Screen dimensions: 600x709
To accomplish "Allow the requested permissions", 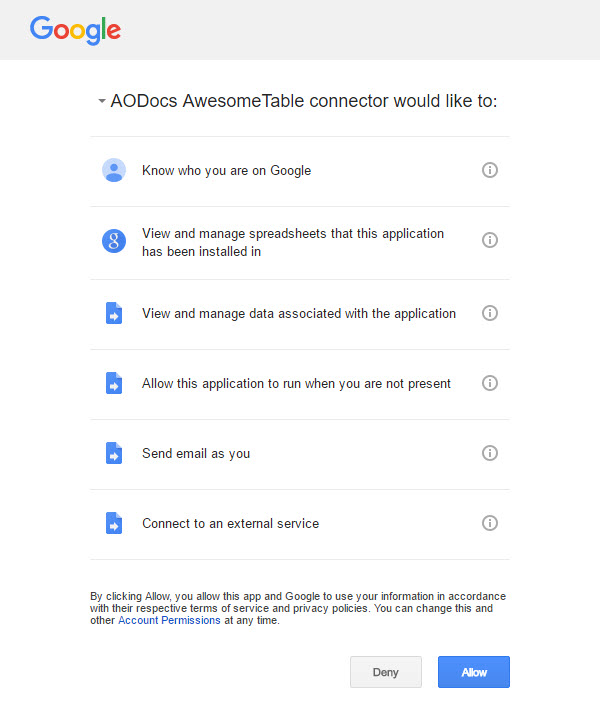I will pyautogui.click(x=474, y=672).
